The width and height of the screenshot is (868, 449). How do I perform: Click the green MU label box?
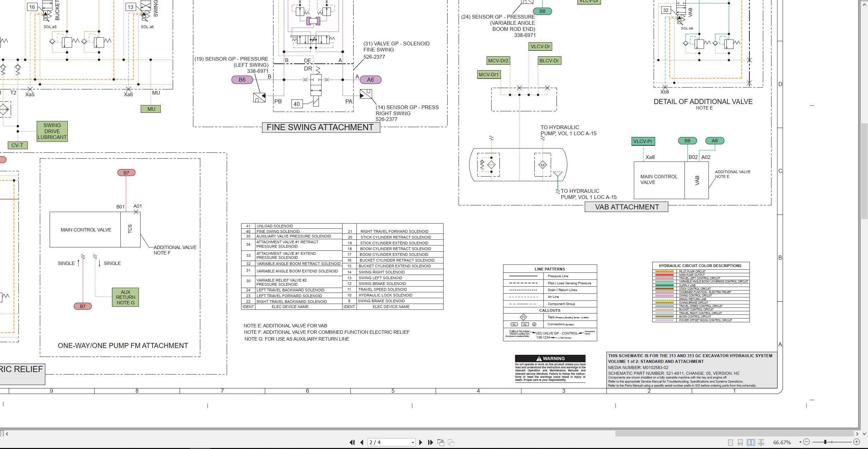(x=151, y=109)
